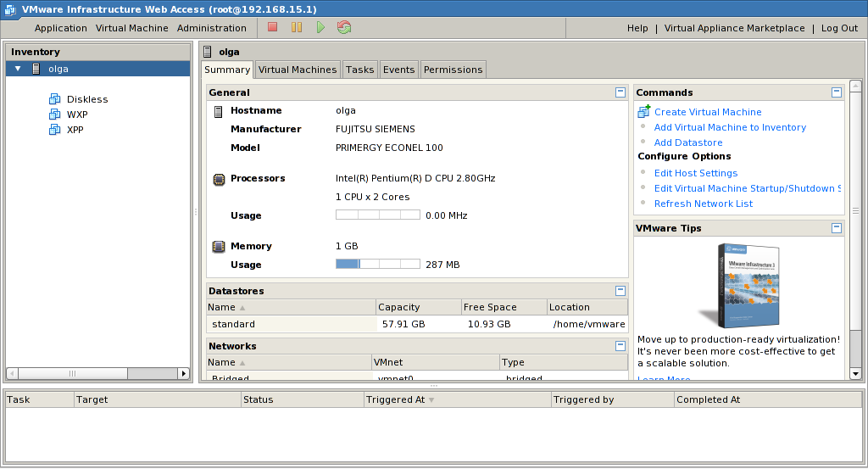Sort networks by Name column arrow

(242, 363)
